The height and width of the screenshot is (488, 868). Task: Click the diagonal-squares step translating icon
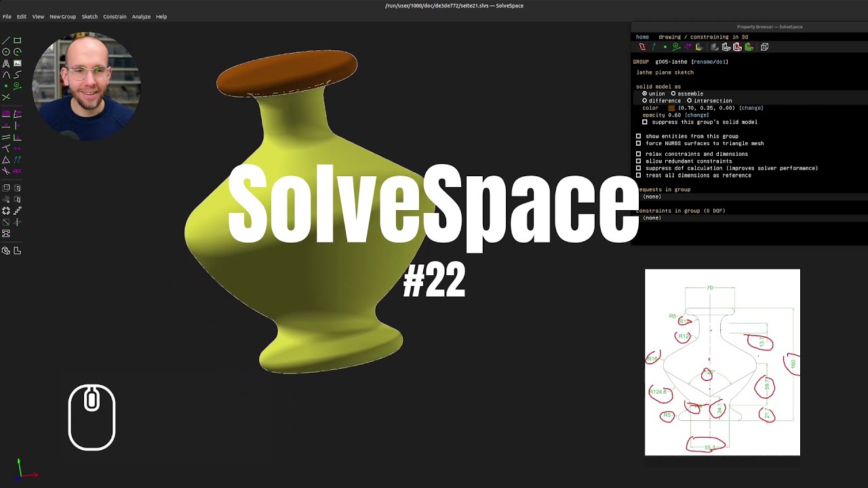(17, 211)
